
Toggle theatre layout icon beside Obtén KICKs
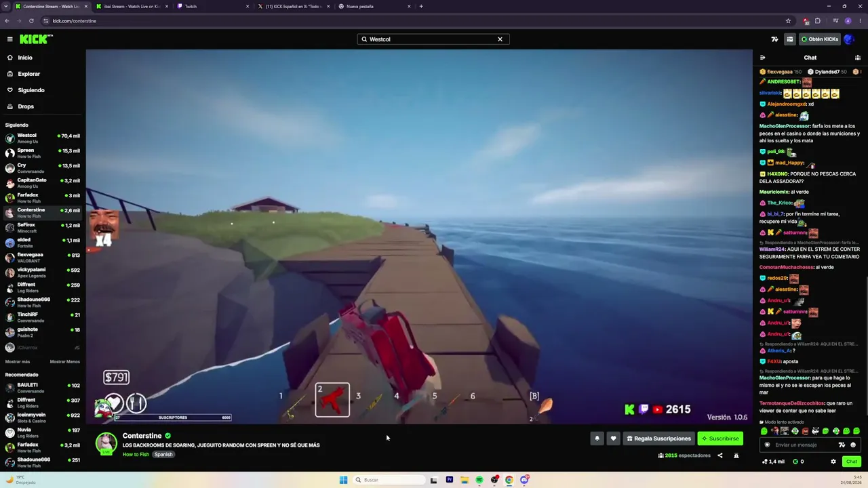tap(789, 39)
